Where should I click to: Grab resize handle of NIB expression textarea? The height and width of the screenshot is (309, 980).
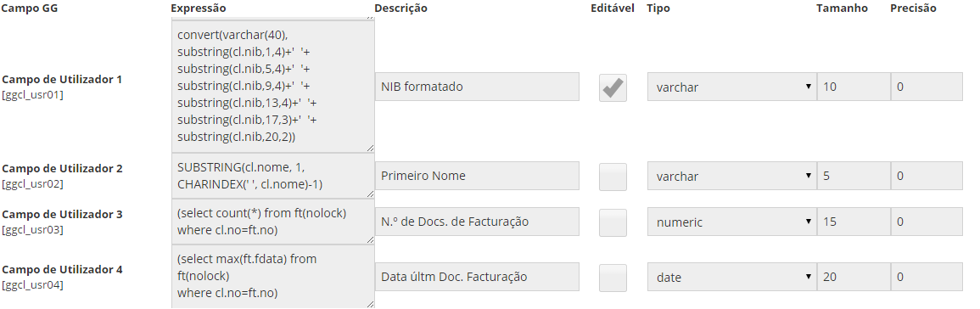click(370, 149)
